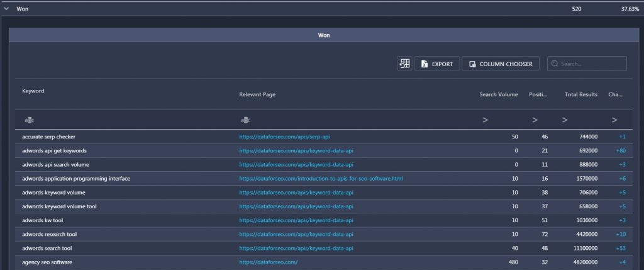Open link for adwords keyword volume tool
644x270 pixels.
[x=296, y=206]
